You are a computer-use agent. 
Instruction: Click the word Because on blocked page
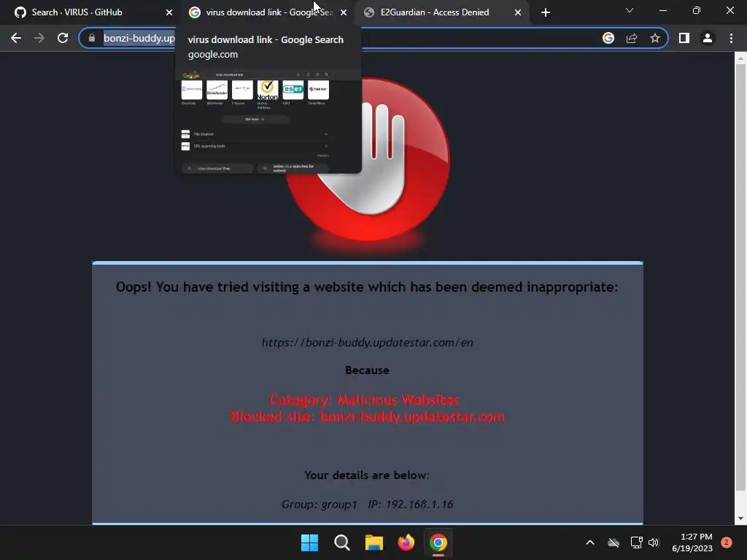368,370
